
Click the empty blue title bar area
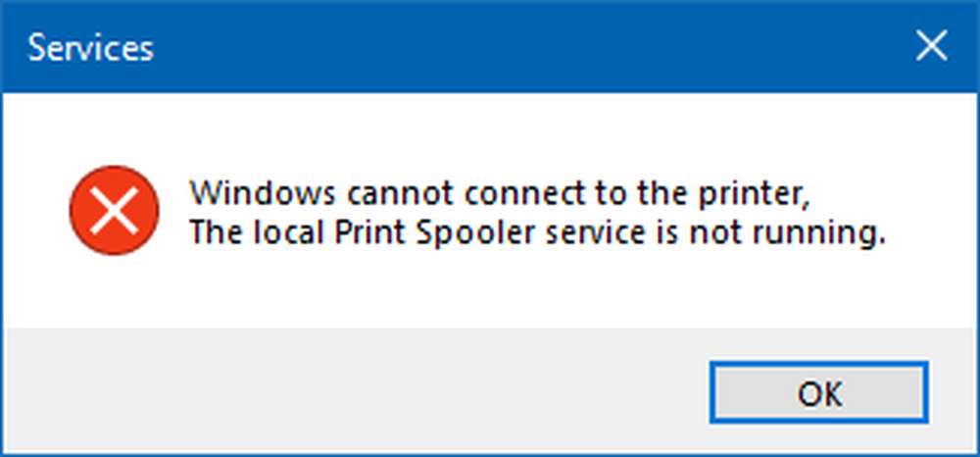coord(525,47)
